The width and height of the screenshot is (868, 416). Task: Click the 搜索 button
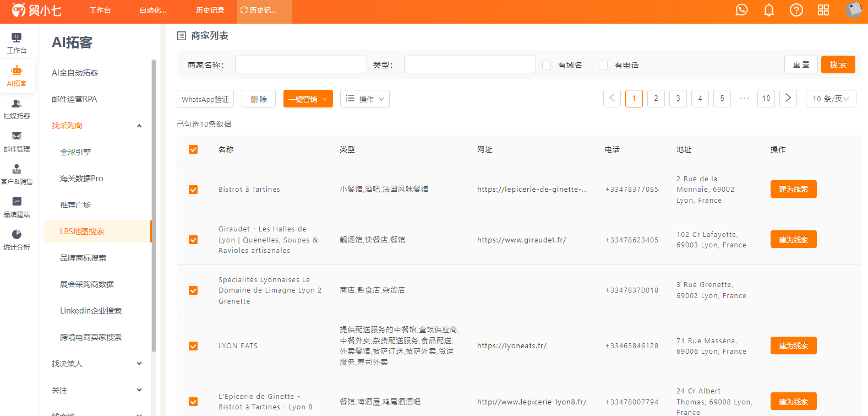tap(838, 64)
